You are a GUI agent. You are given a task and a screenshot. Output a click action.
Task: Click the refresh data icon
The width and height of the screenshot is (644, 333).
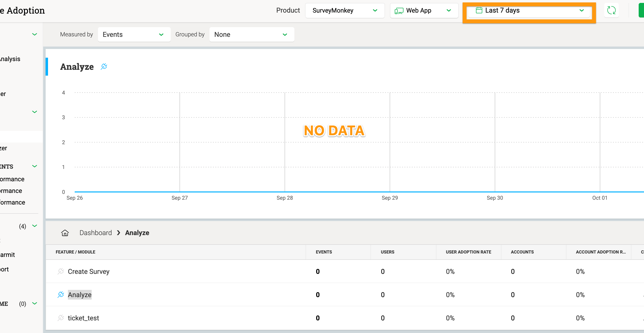point(611,10)
